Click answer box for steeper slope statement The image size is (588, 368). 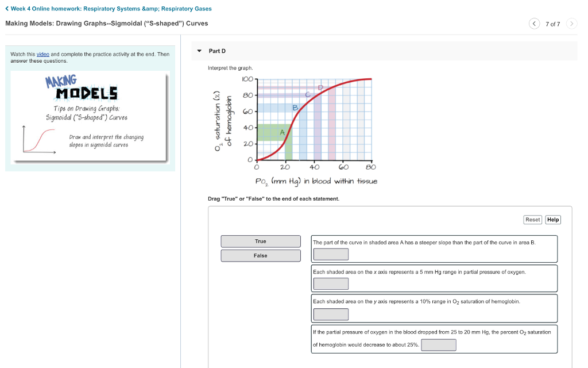coord(331,254)
